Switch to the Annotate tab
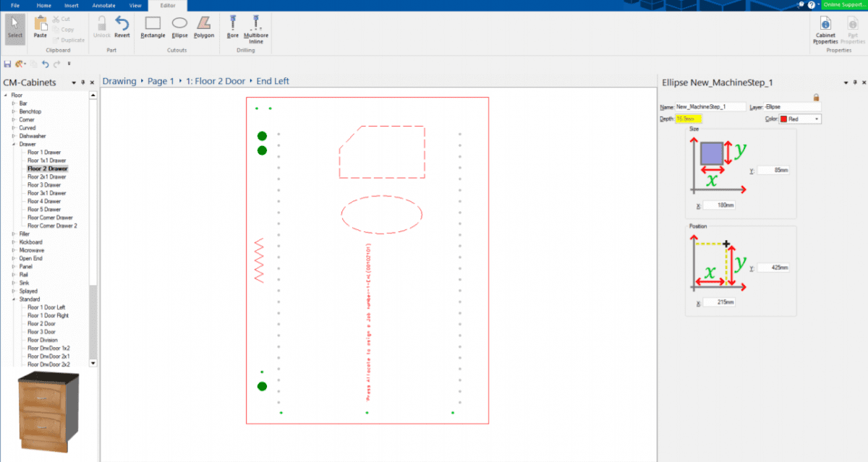868x462 pixels. pyautogui.click(x=103, y=5)
